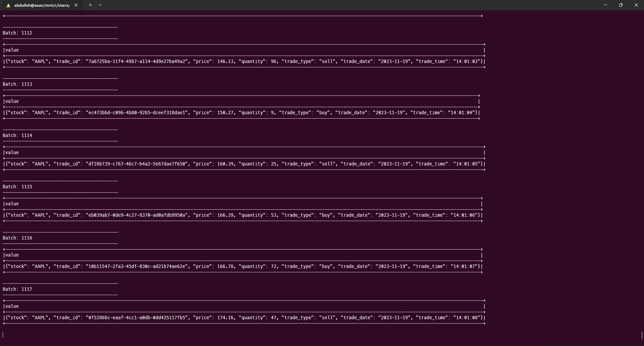Click trade id df28b739-c767-46c7-b4a2-5e67dae7f650
Viewport: 644px width, 346px height.
point(137,164)
